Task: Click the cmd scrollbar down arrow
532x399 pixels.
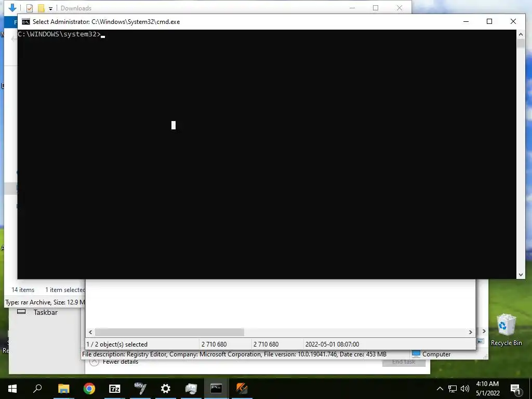Action: (521, 275)
